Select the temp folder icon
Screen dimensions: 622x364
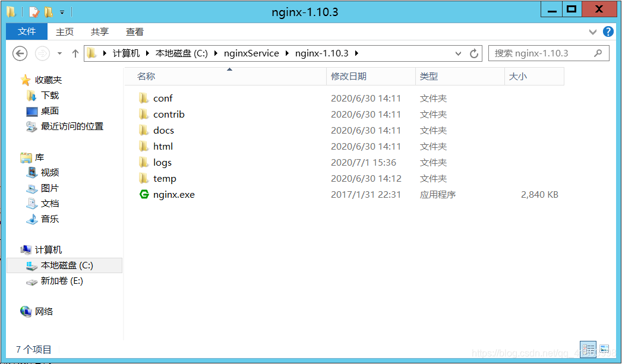(x=144, y=178)
